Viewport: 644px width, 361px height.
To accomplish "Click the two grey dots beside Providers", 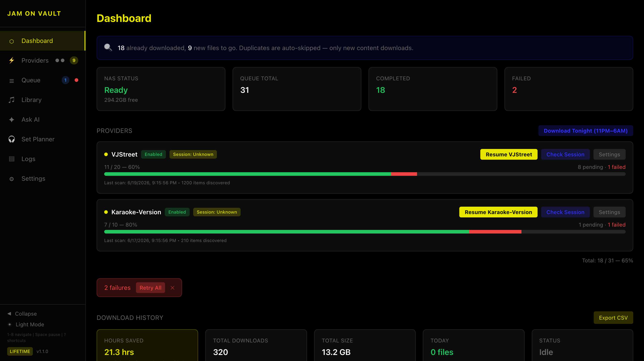I will (x=60, y=60).
